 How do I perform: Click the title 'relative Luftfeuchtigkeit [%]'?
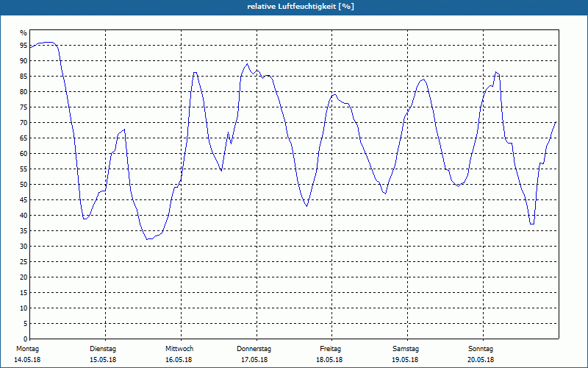tap(301, 7)
